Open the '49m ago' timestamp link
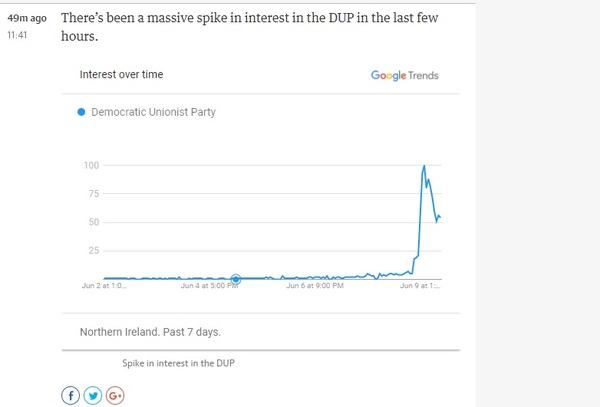The height and width of the screenshot is (407, 600). tap(27, 19)
